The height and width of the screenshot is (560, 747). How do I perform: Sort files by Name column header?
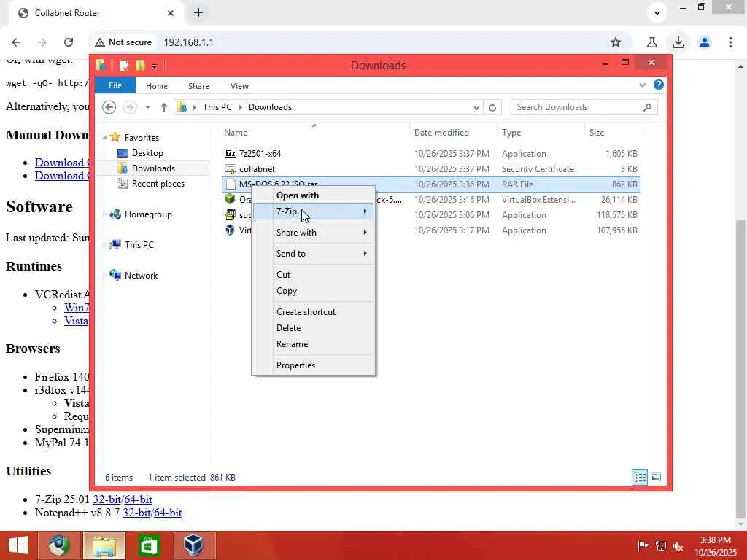[x=236, y=133]
